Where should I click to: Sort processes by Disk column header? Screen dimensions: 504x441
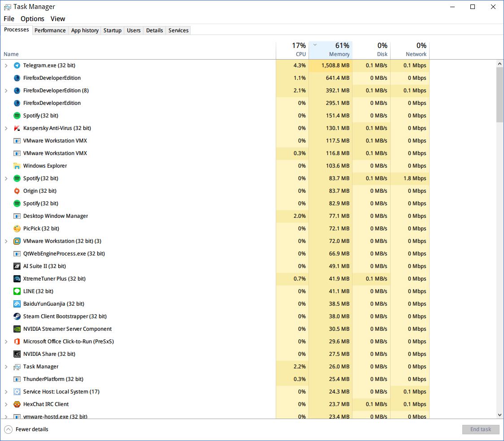click(372, 51)
